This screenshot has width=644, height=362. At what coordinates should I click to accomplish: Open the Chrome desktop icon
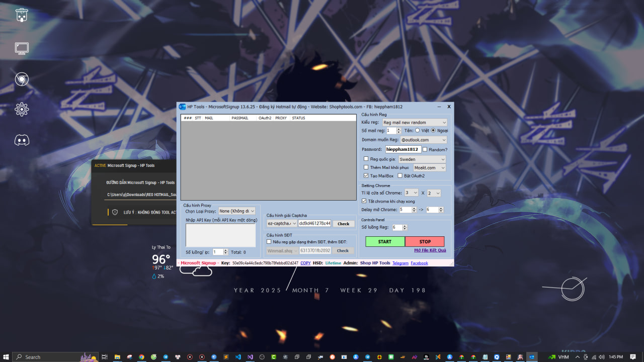[x=22, y=79]
